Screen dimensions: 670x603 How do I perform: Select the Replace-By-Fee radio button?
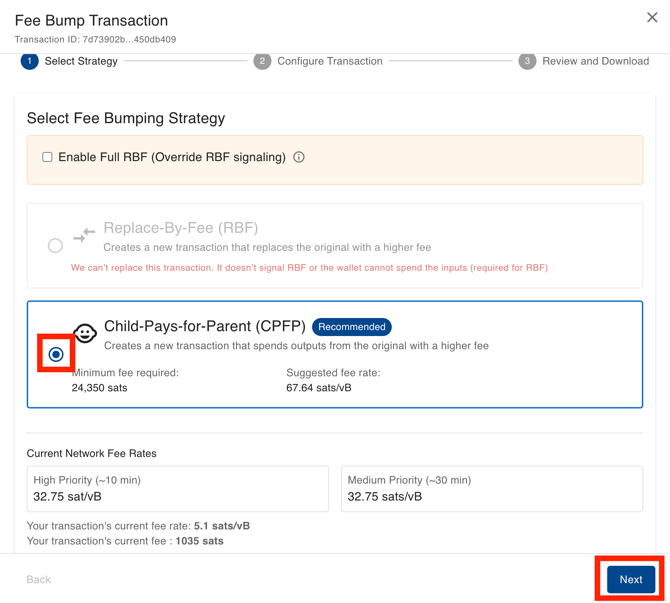coord(55,245)
